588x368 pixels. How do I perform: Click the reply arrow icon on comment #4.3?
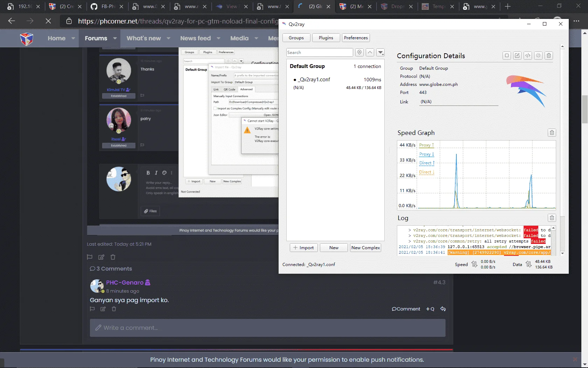[x=443, y=309]
